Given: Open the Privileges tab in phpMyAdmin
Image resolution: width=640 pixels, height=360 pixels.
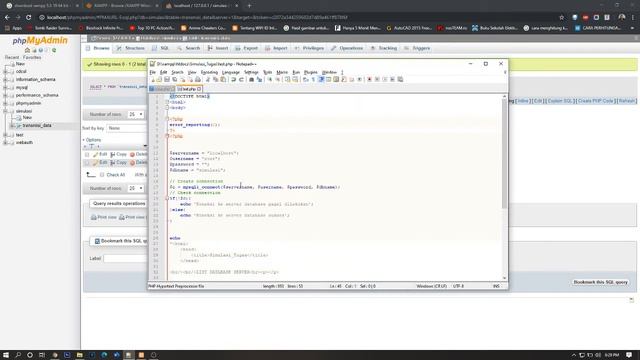Looking at the screenshot, I should 309,48.
